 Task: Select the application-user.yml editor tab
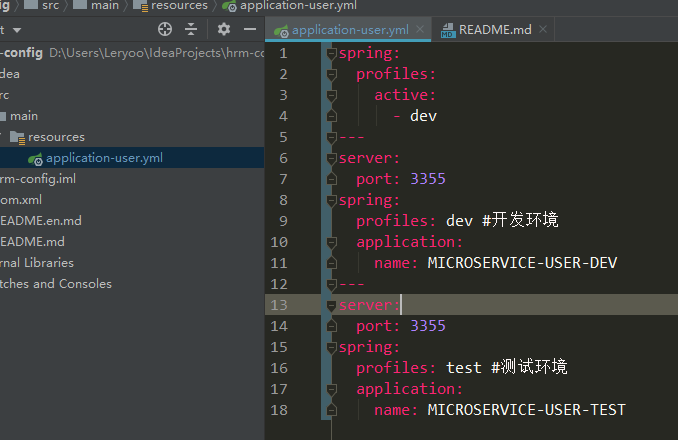350,30
